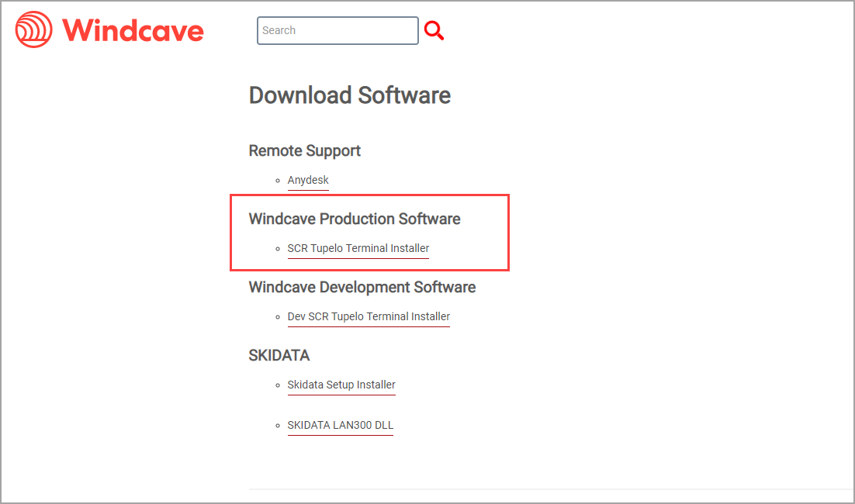Click the Remote Support heading
The width and height of the screenshot is (855, 504).
305,151
